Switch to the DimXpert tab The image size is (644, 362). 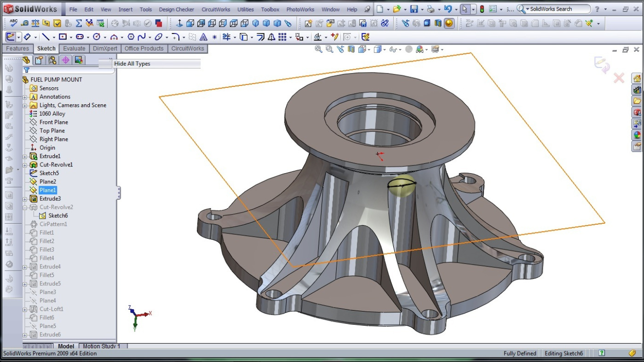105,49
